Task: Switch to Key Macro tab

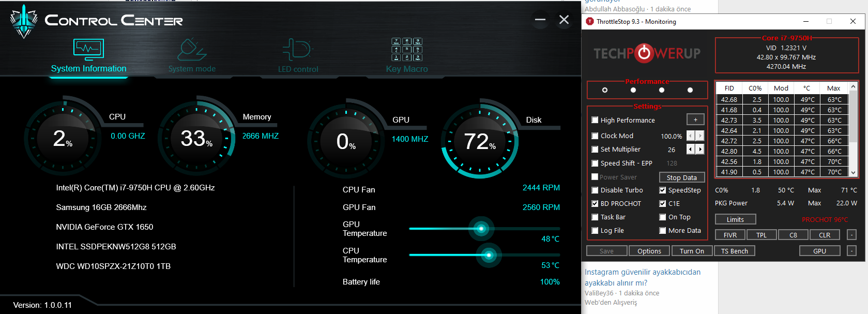Action: click(x=407, y=69)
